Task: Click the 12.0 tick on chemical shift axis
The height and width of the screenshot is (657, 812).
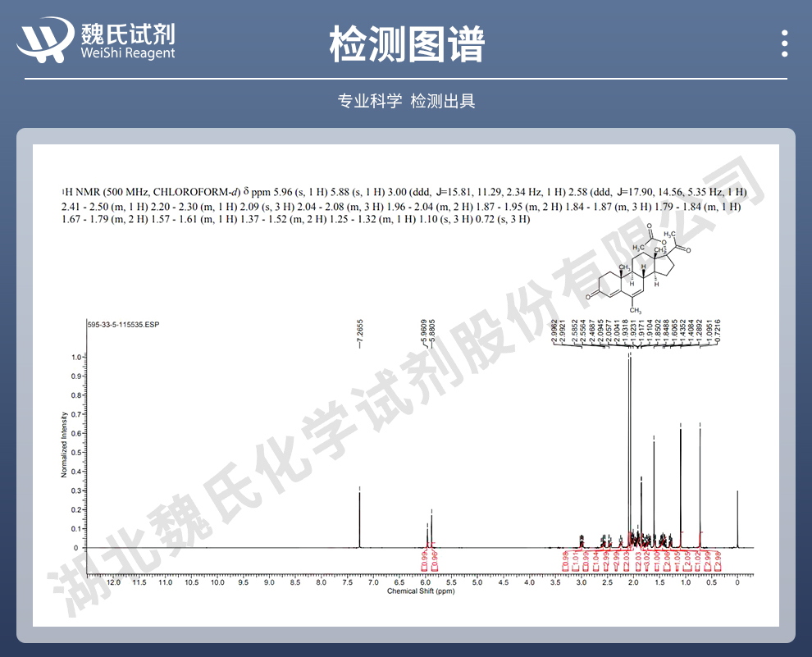Action: 113,582
